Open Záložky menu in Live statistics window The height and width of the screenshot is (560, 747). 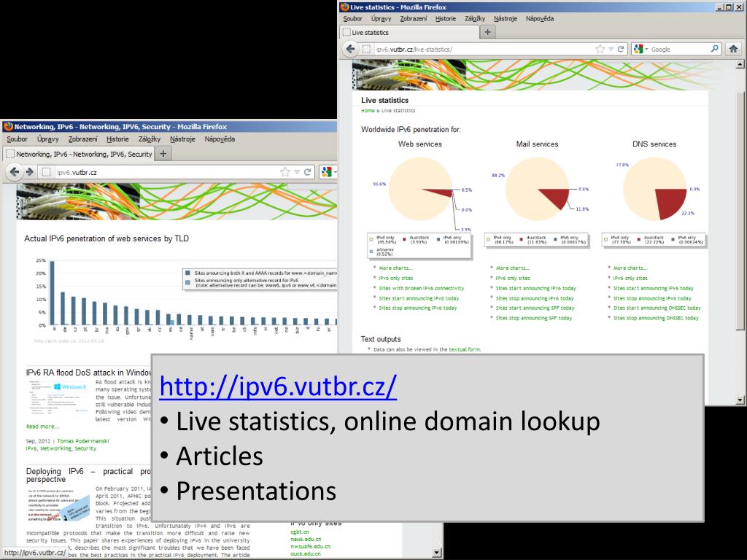click(x=475, y=18)
